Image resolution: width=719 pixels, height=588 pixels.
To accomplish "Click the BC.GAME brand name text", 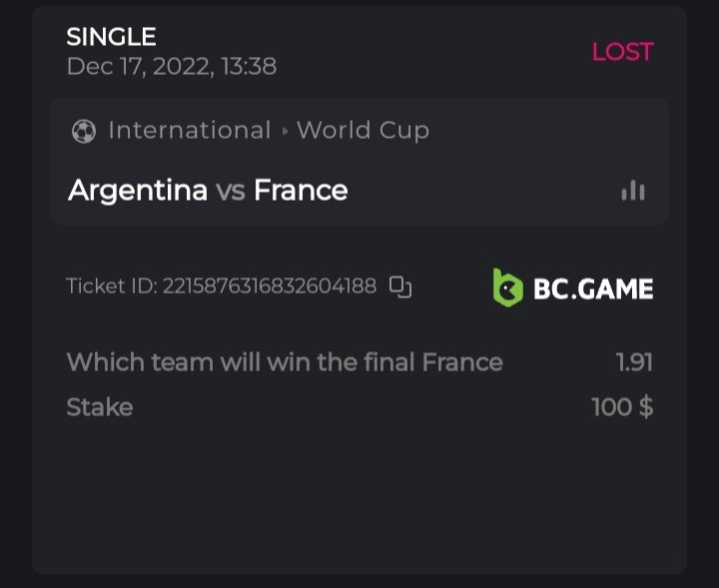I will pos(593,289).
